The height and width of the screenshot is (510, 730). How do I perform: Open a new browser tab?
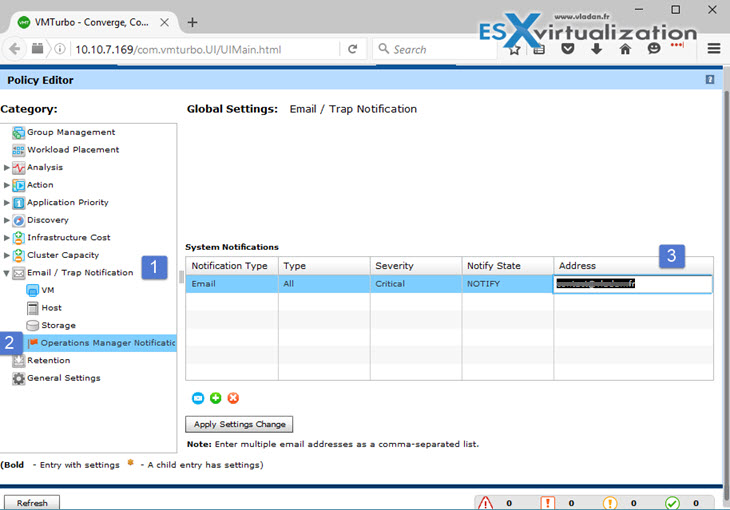click(192, 22)
